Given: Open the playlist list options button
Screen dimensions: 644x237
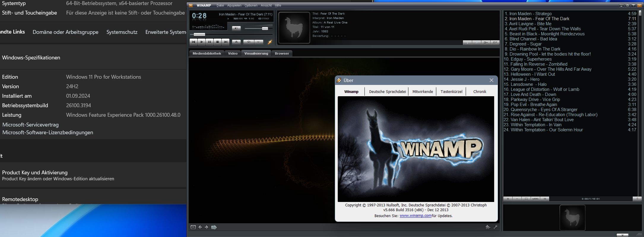Looking at the screenshot, I should coord(545,199).
